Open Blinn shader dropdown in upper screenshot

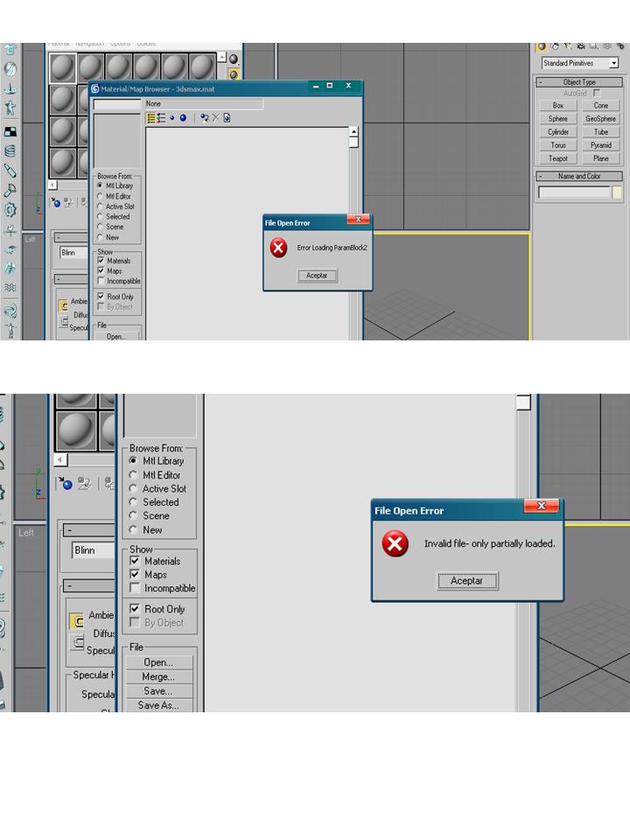coord(73,253)
